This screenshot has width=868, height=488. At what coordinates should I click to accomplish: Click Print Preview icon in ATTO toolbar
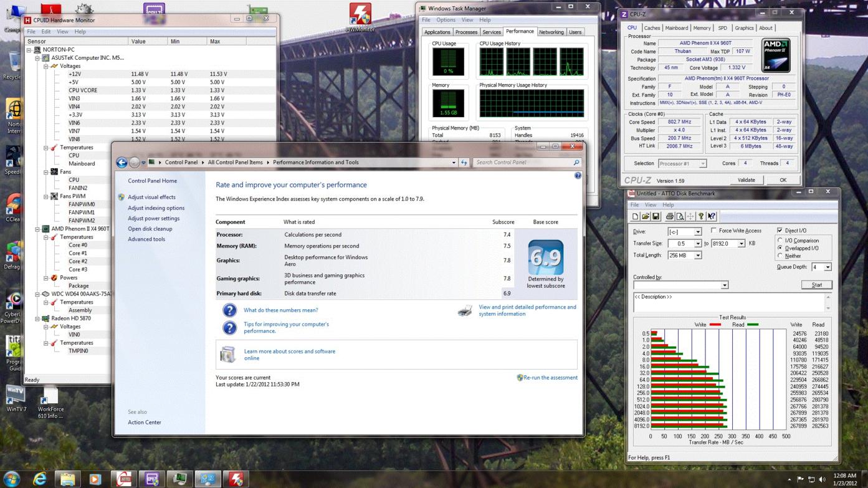tap(680, 216)
